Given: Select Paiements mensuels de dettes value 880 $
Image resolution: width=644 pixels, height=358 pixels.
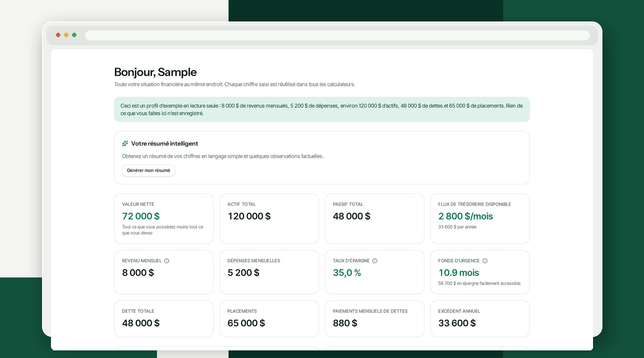Looking at the screenshot, I should coord(345,323).
